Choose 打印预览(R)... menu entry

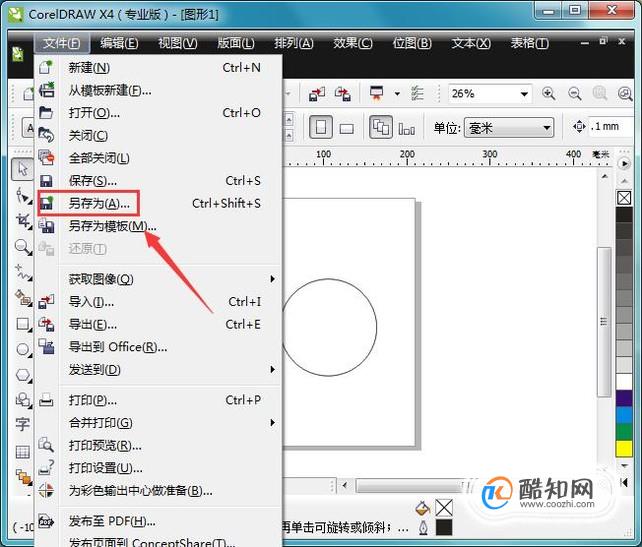159,445
